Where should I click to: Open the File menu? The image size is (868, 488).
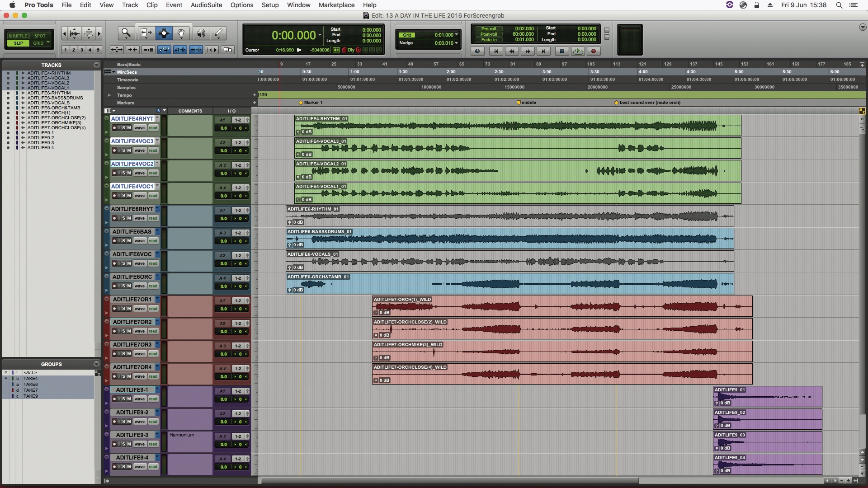point(66,5)
